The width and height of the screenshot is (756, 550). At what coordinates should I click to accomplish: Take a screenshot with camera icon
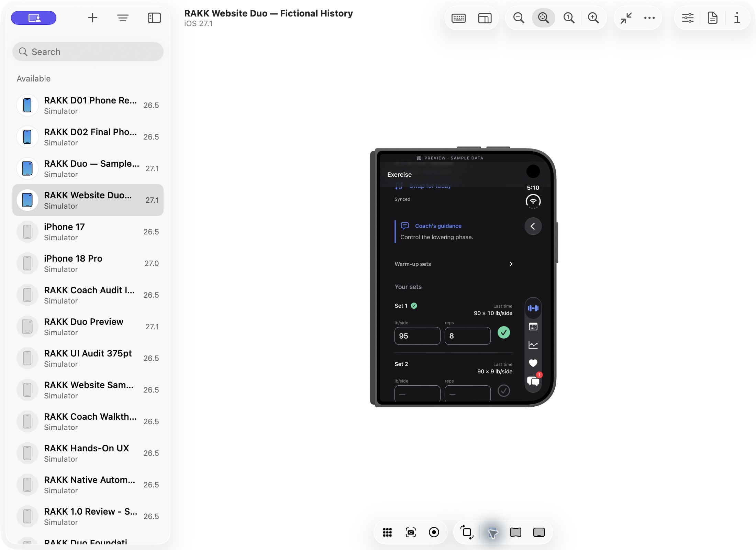point(411,532)
